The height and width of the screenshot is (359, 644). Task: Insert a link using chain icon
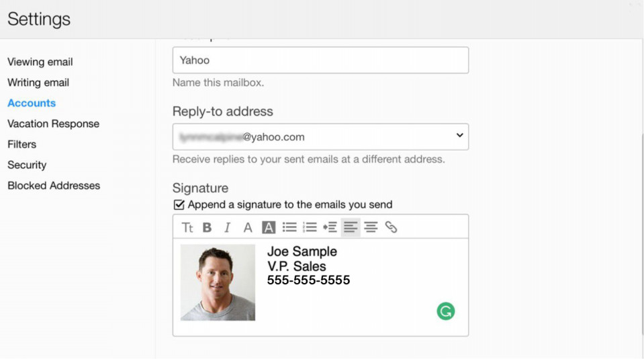point(391,227)
